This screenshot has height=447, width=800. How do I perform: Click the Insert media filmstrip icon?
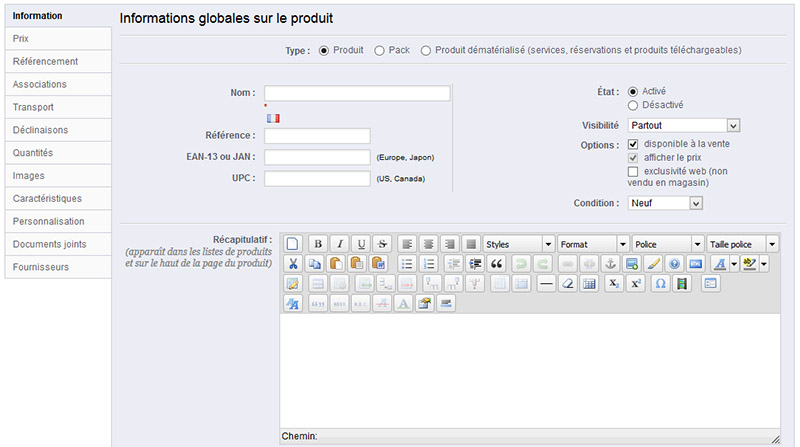click(x=682, y=284)
